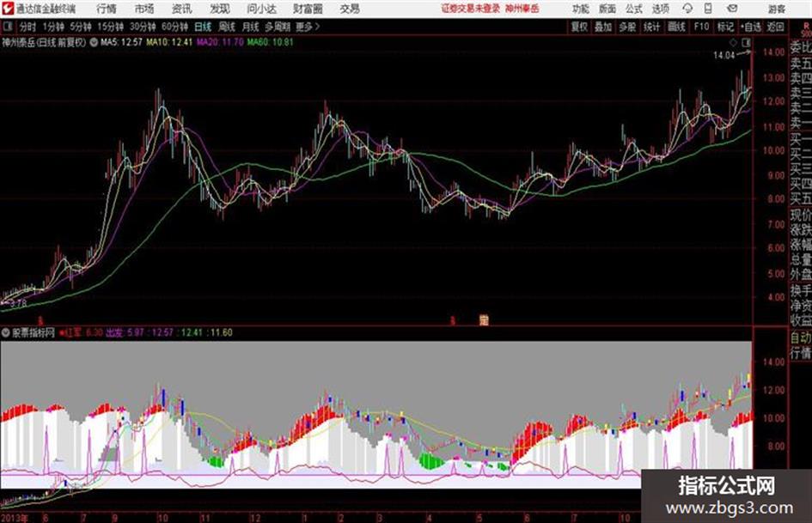Switch to 周线 weekly period
Viewport: 812px width, 523px height.
click(x=227, y=27)
